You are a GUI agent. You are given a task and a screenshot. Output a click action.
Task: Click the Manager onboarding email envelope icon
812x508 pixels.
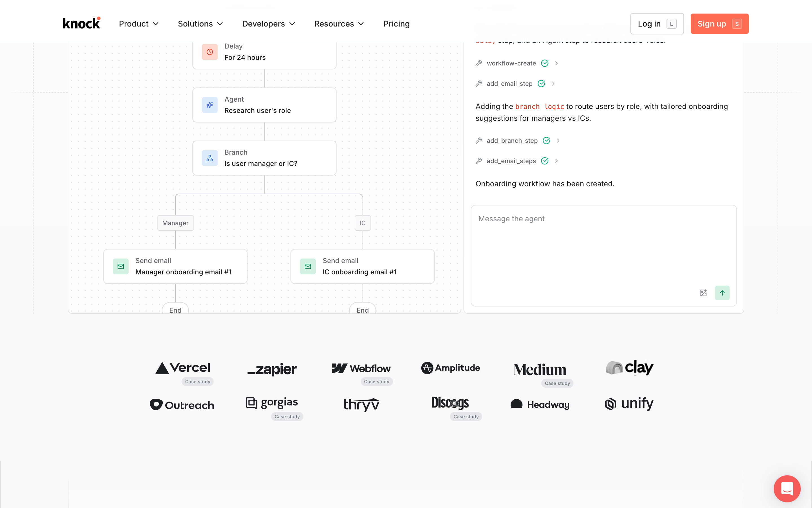[121, 266]
